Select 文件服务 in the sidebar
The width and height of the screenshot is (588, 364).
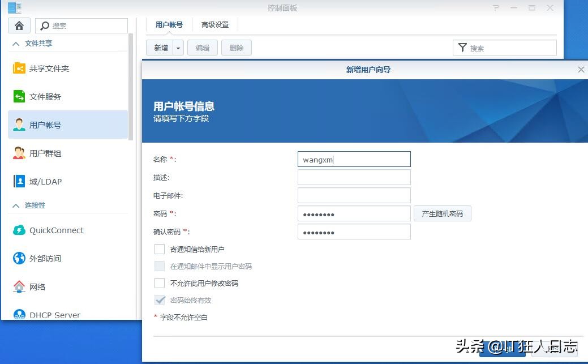[55, 96]
